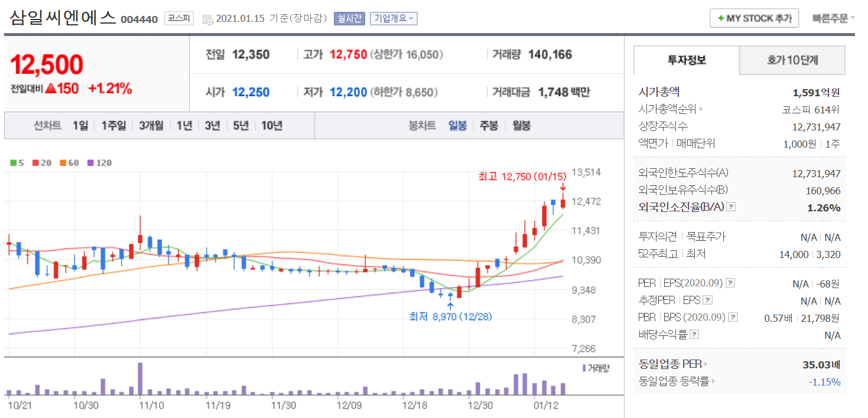Viewport: 868px width, 418px height.
Task: Click help icon next to 외국인소진율(B/A)
Action: [732, 207]
